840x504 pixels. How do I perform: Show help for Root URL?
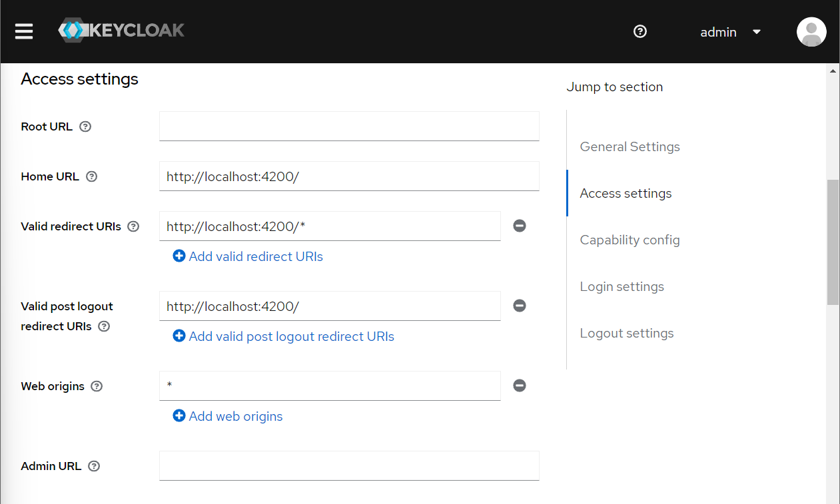tap(85, 126)
